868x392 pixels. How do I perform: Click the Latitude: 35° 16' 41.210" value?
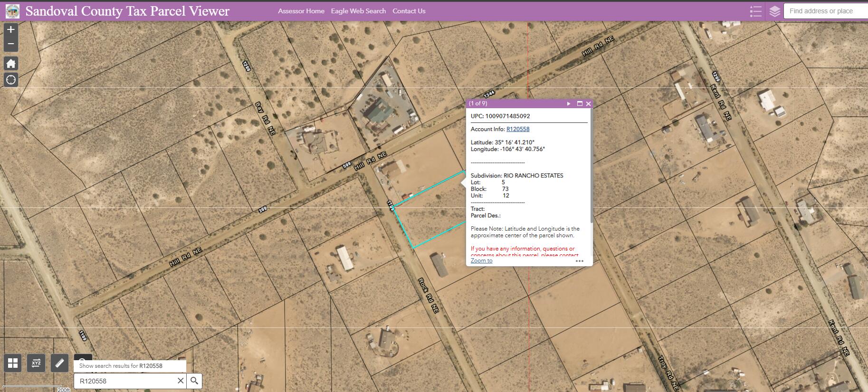tap(503, 142)
